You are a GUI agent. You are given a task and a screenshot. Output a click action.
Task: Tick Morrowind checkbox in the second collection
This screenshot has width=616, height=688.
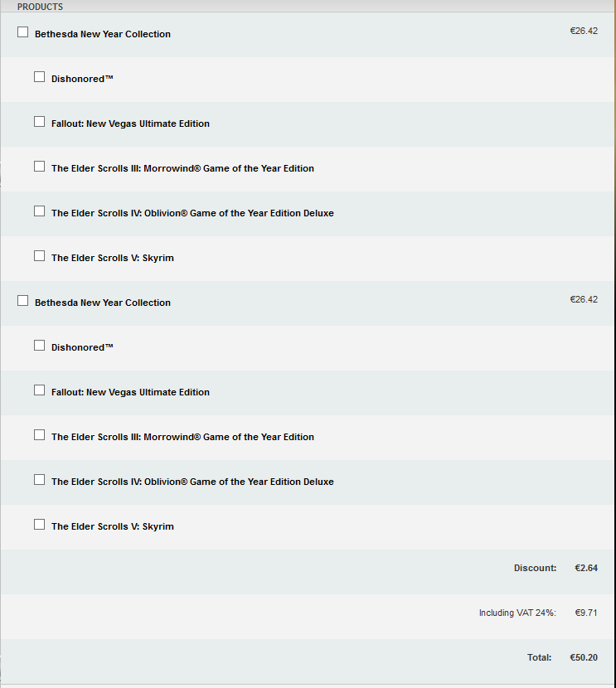tap(40, 435)
